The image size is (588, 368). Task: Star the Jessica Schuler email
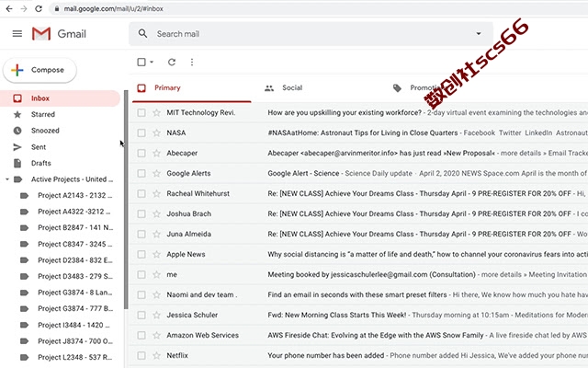(157, 316)
